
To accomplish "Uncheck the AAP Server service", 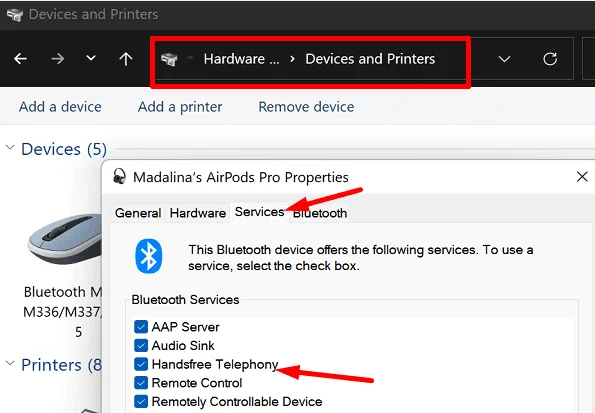I will click(141, 326).
